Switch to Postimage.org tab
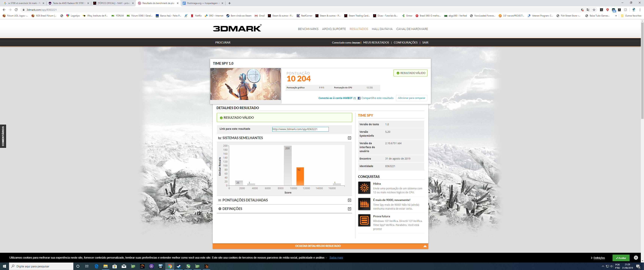Viewport: 644px width, 270px height. [203, 3]
